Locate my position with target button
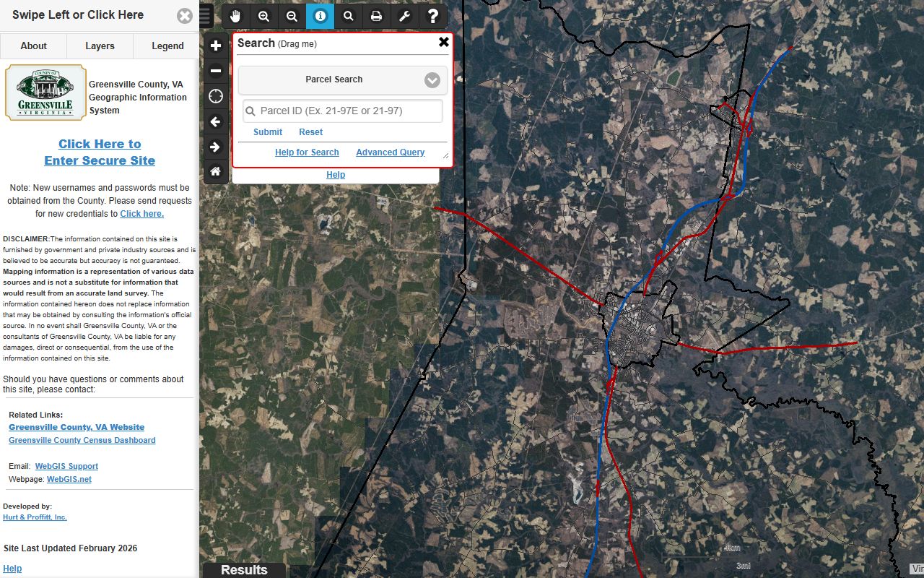 coord(216,96)
